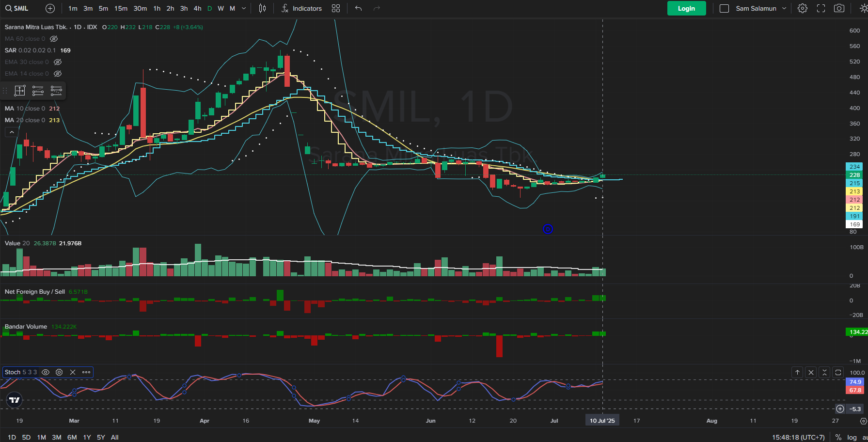Click the Login button
This screenshot has width=868, height=442.
click(686, 8)
